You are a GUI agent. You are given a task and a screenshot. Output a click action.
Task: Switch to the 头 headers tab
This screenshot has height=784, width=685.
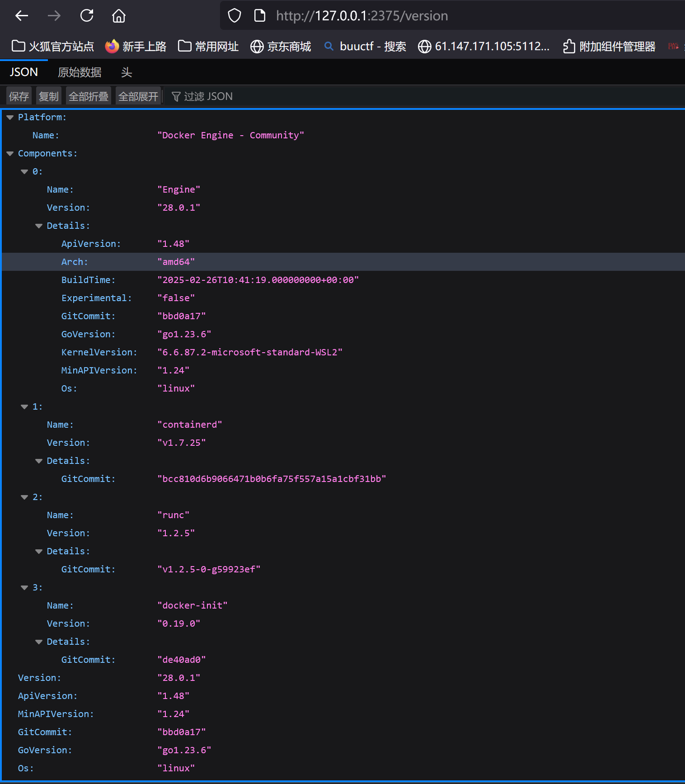pos(127,72)
